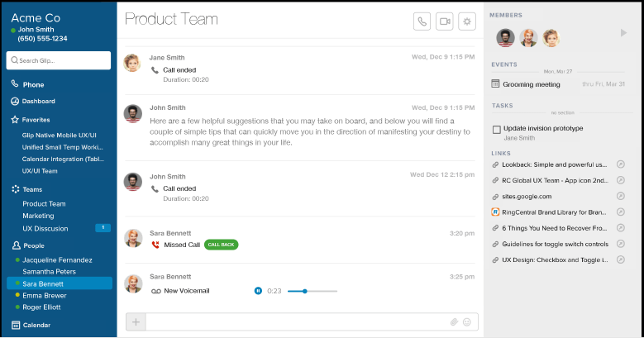Click the attachment paperclip icon

pyautogui.click(x=454, y=321)
